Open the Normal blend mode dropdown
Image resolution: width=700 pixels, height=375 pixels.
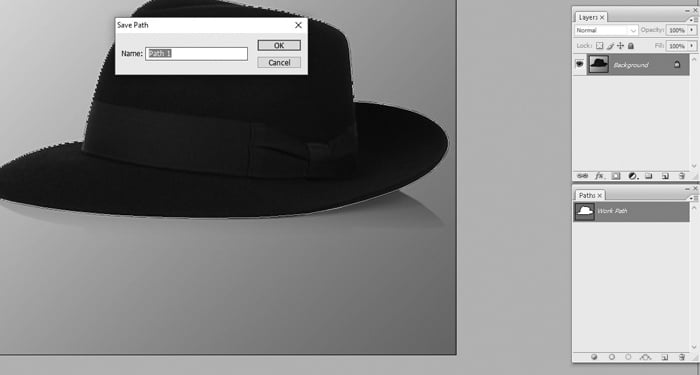606,30
